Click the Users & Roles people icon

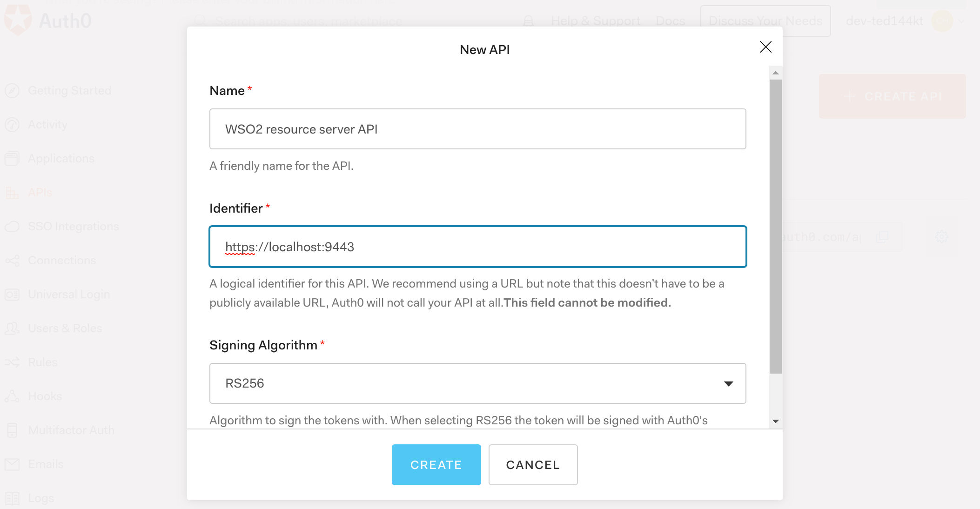pos(12,328)
